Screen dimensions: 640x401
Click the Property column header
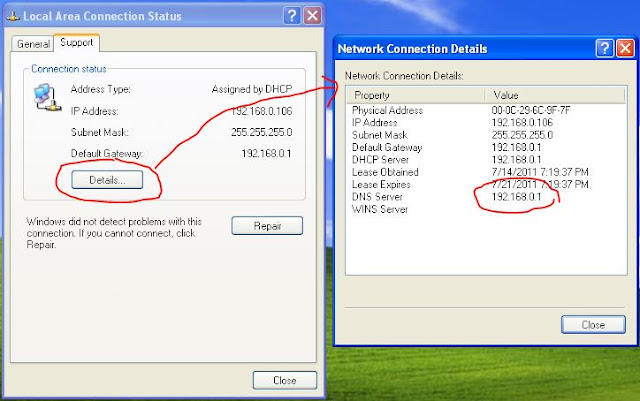click(x=416, y=95)
